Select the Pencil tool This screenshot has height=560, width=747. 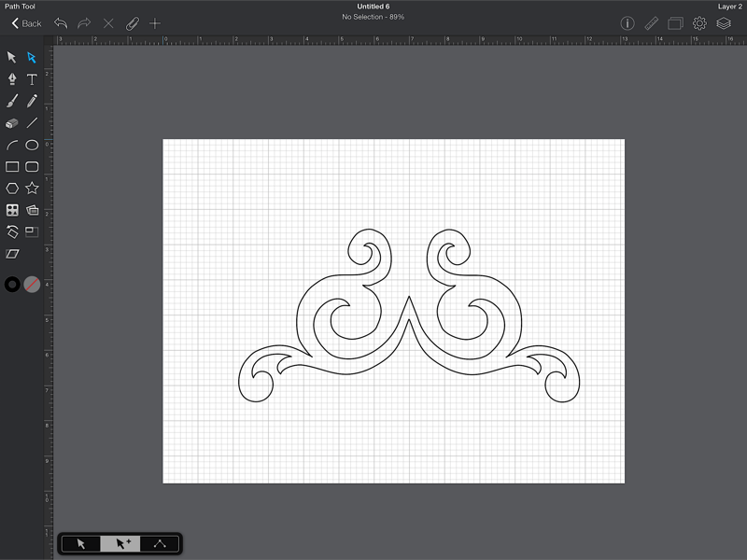click(32, 101)
